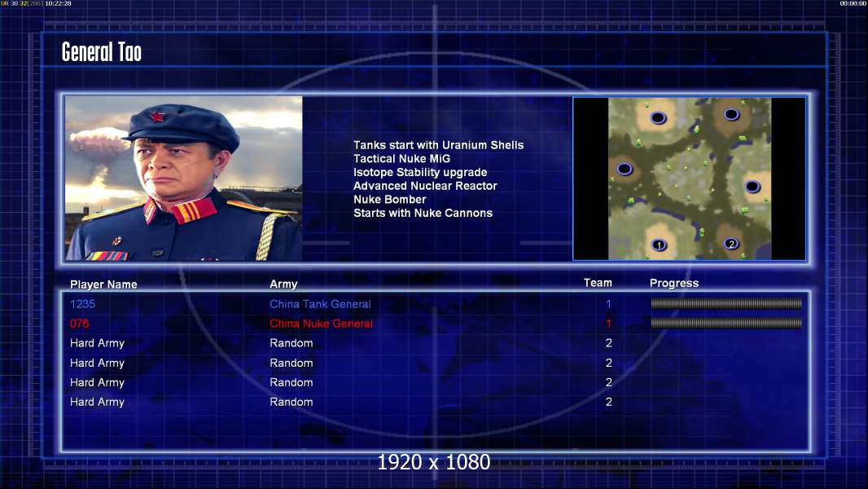Viewport: 868px width, 489px height.
Task: Click the progress bar for player 076
Action: click(726, 323)
